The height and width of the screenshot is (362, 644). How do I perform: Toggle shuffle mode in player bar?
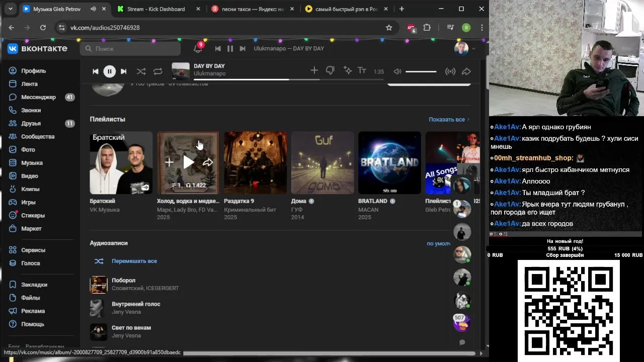tap(141, 71)
